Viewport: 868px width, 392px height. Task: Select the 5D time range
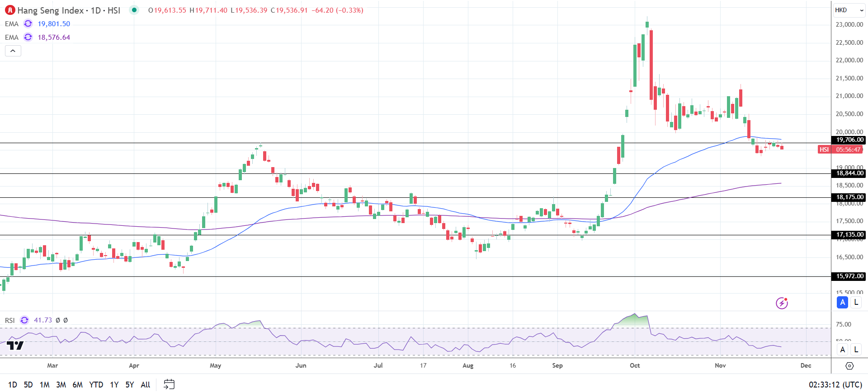pyautogui.click(x=28, y=385)
